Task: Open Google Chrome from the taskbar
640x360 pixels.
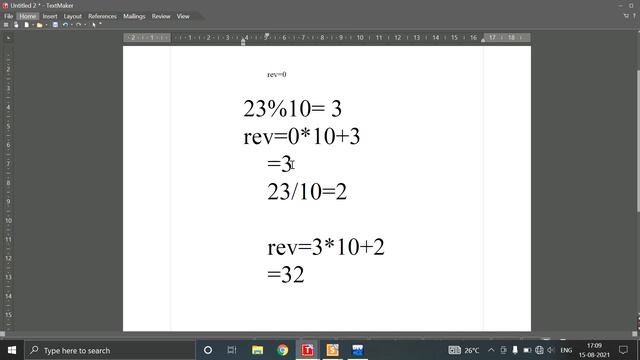Action: [x=282, y=350]
